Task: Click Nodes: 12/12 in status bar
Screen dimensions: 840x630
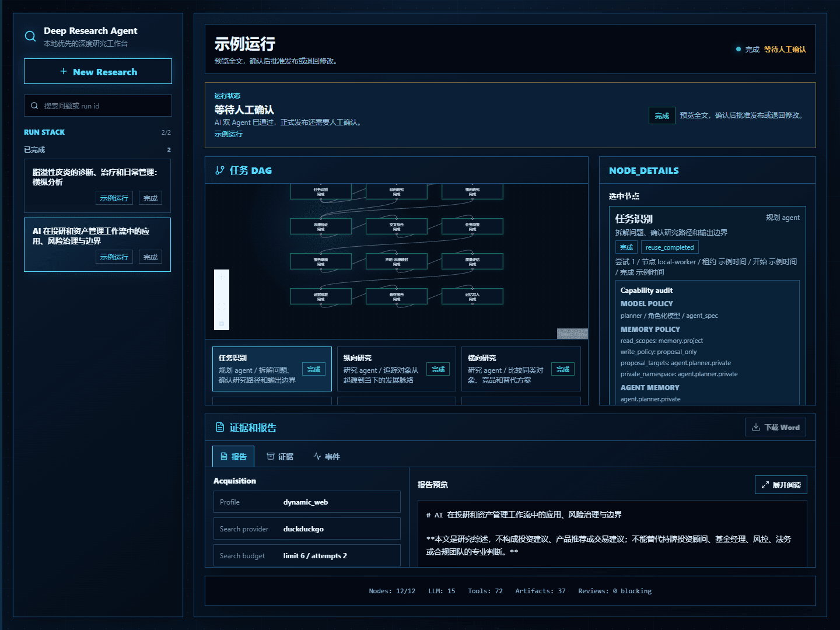Action: [x=392, y=591]
